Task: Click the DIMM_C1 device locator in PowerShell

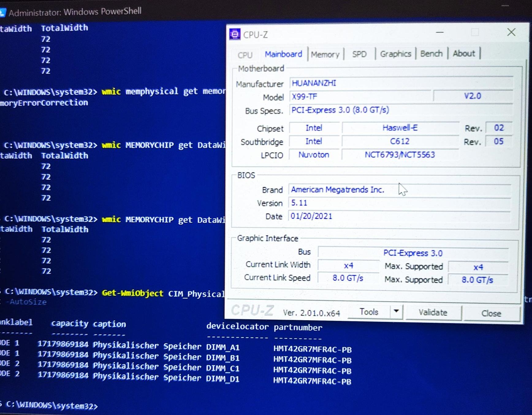Action: pyautogui.click(x=223, y=368)
